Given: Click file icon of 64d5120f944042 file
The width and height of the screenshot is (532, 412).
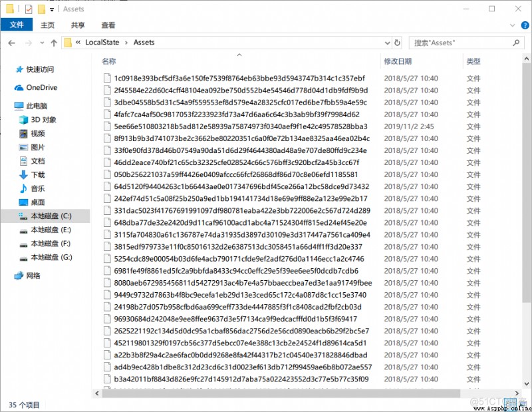Looking at the screenshot, I should click(x=107, y=186).
